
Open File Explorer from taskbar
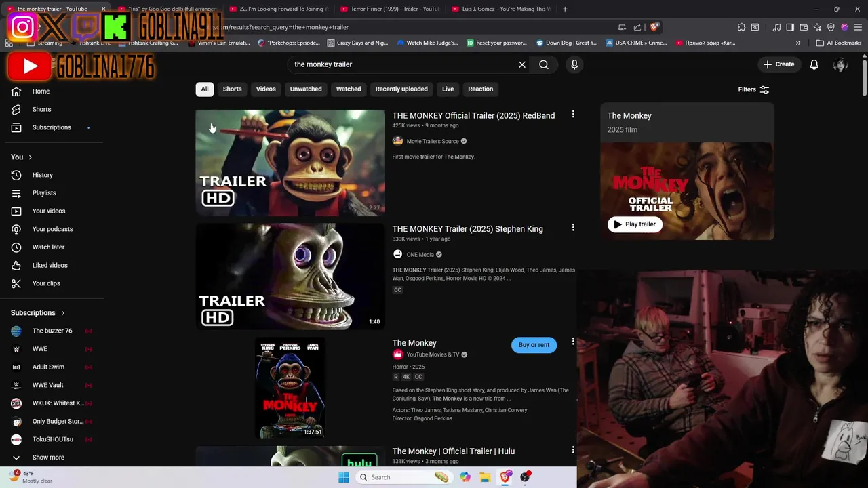485,477
